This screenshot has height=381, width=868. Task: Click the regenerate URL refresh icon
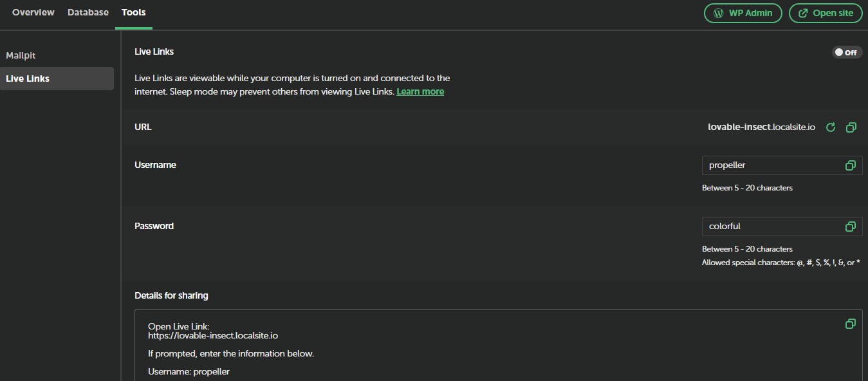coord(831,127)
